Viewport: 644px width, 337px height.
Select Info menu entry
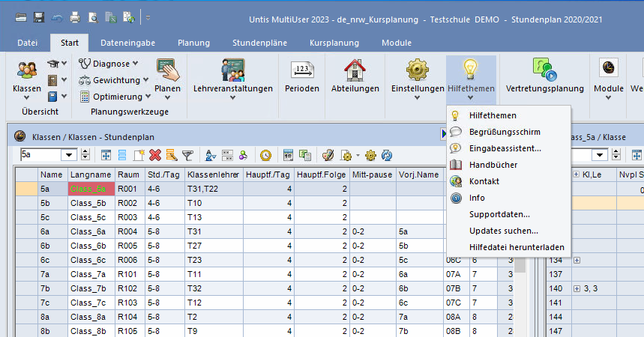(508, 198)
